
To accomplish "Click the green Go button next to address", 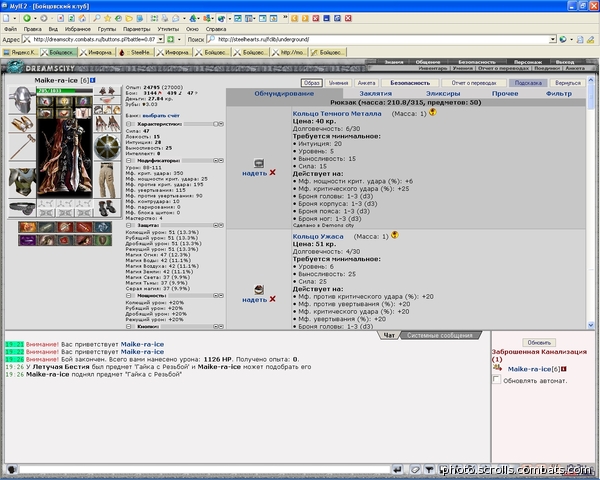I will (x=171, y=39).
